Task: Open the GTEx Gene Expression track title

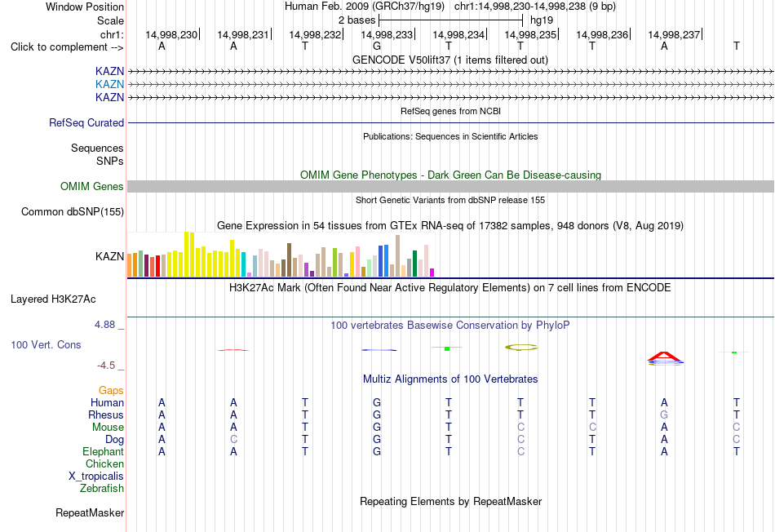Action: coord(450,225)
